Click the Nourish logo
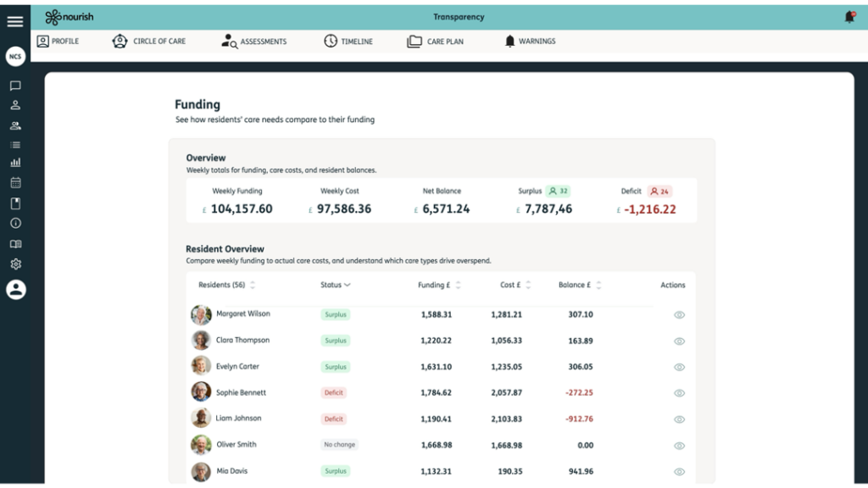This screenshot has height=488, width=868. click(70, 17)
